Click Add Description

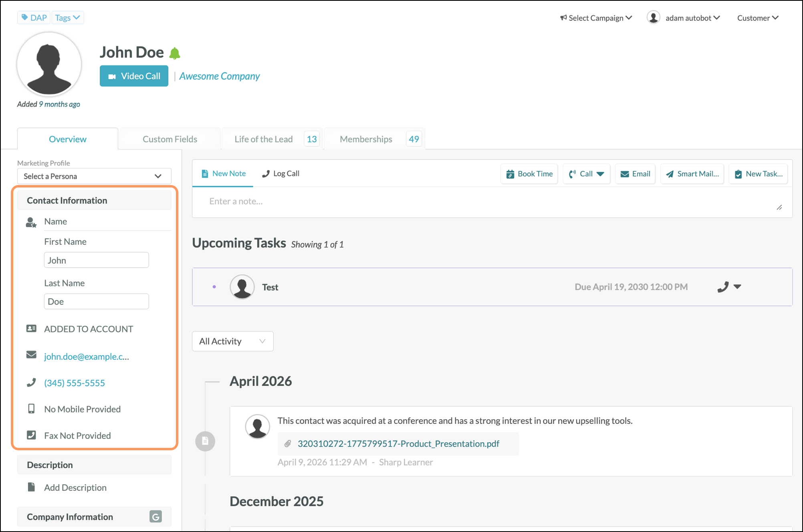[75, 488]
